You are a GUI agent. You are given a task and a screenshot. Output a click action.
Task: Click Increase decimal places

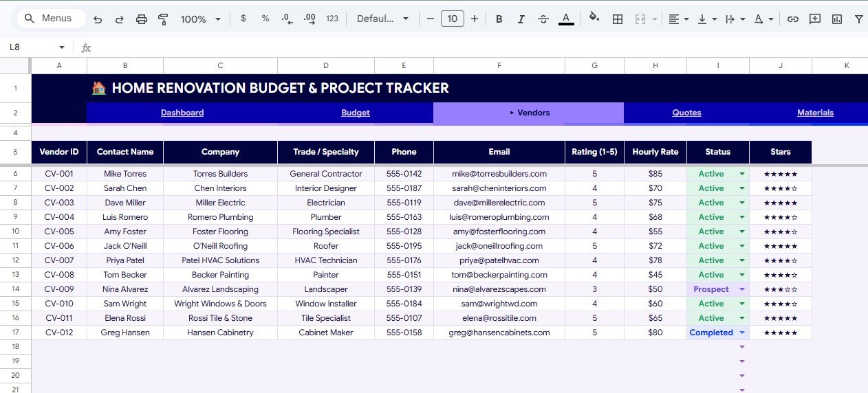point(310,19)
